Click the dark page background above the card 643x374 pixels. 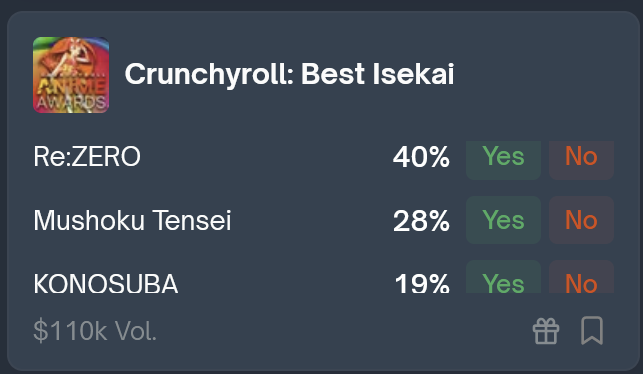pyautogui.click(x=322, y=5)
